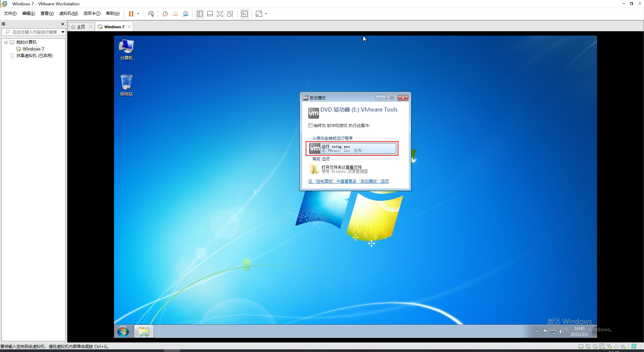Take a snapshot of this virtual machine
Image resolution: width=644 pixels, height=352 pixels.
click(165, 14)
